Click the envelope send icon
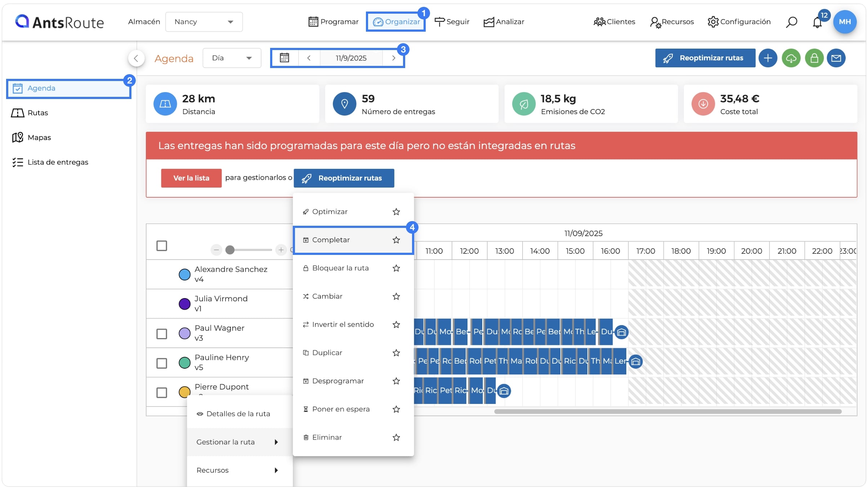This screenshot has height=490, width=868. pos(836,58)
